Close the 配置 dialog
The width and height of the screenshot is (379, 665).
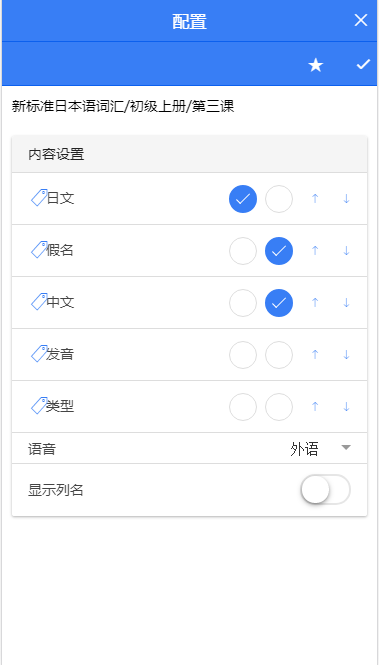point(361,20)
